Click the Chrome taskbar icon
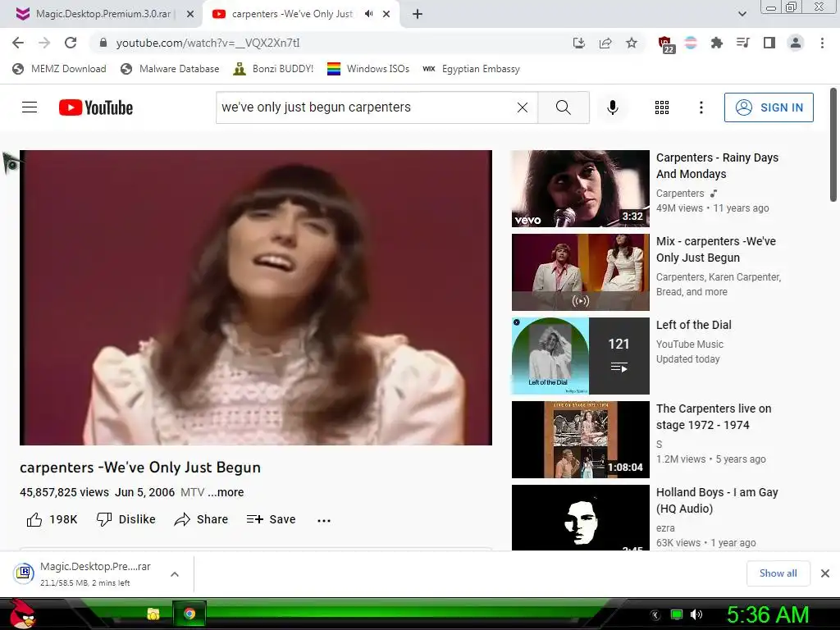Viewport: 840px width, 630px height. click(x=189, y=614)
